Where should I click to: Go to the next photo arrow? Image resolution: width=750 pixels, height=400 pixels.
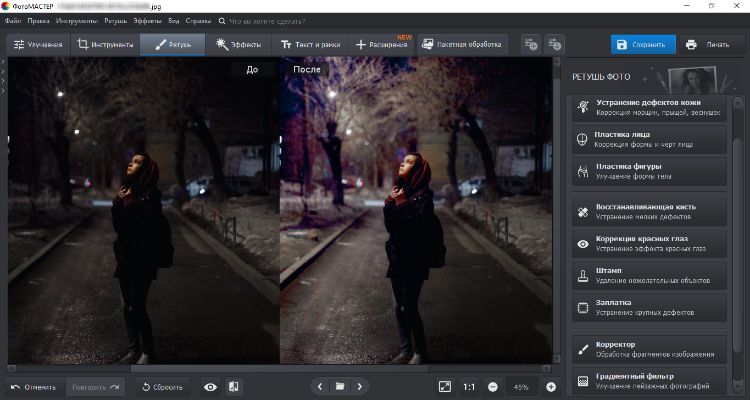[x=360, y=386]
